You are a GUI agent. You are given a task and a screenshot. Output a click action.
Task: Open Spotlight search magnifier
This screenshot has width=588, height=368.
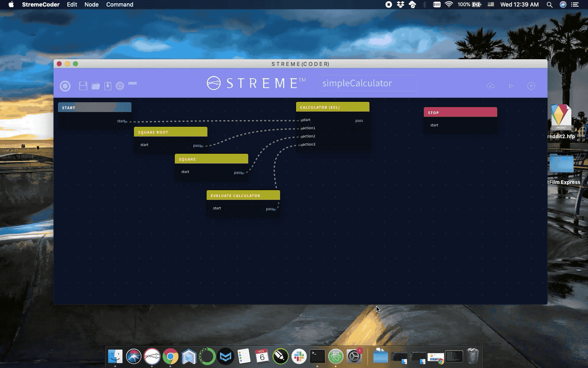coord(550,4)
